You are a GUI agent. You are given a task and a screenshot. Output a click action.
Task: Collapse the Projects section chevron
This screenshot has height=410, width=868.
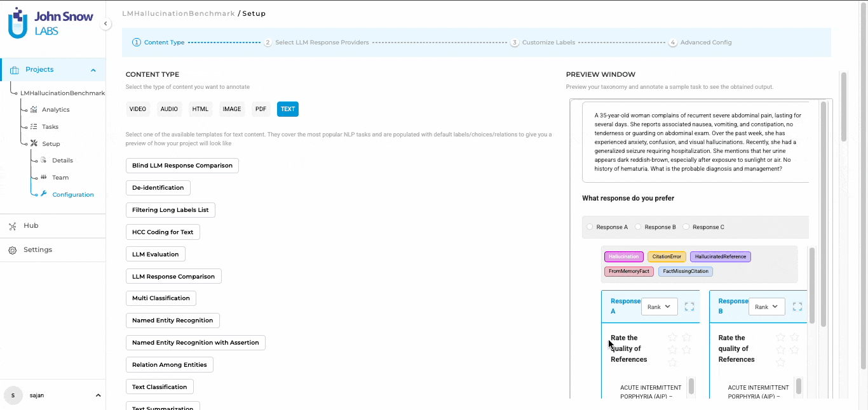pos(93,70)
